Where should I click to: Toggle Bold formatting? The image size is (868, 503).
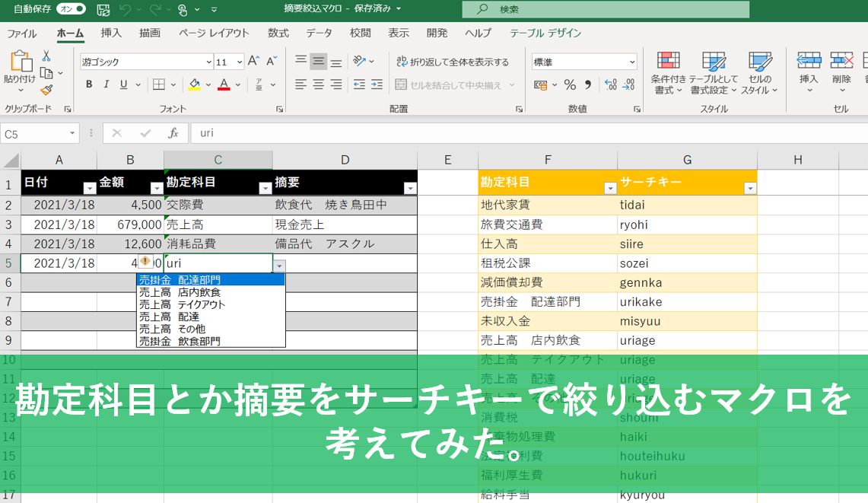pos(89,84)
